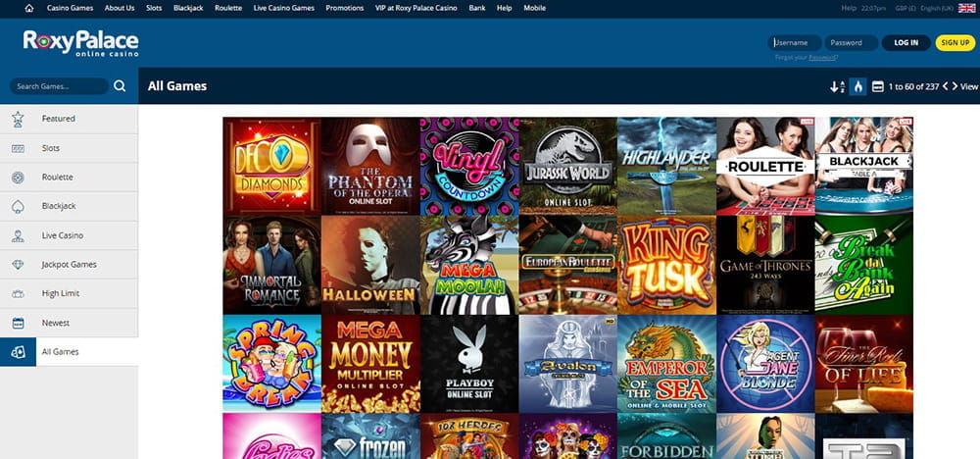Click the UK flag language icon
This screenshot has width=980, height=459.
[x=966, y=8]
